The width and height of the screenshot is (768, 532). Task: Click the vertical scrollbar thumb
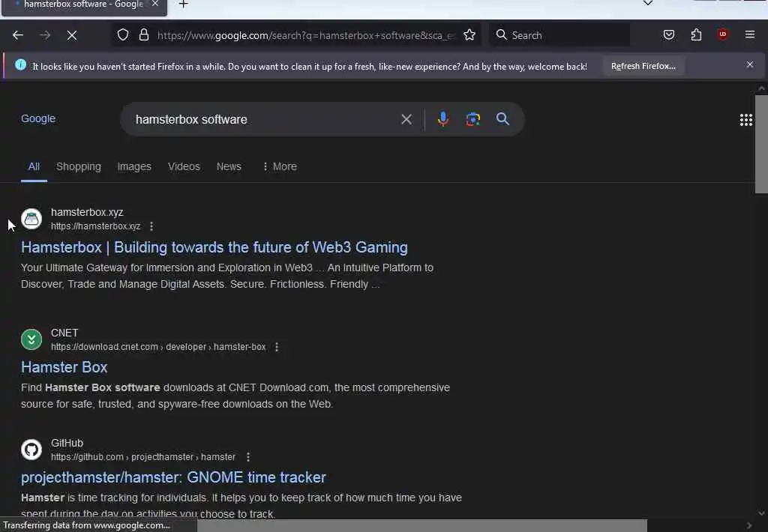click(x=761, y=144)
